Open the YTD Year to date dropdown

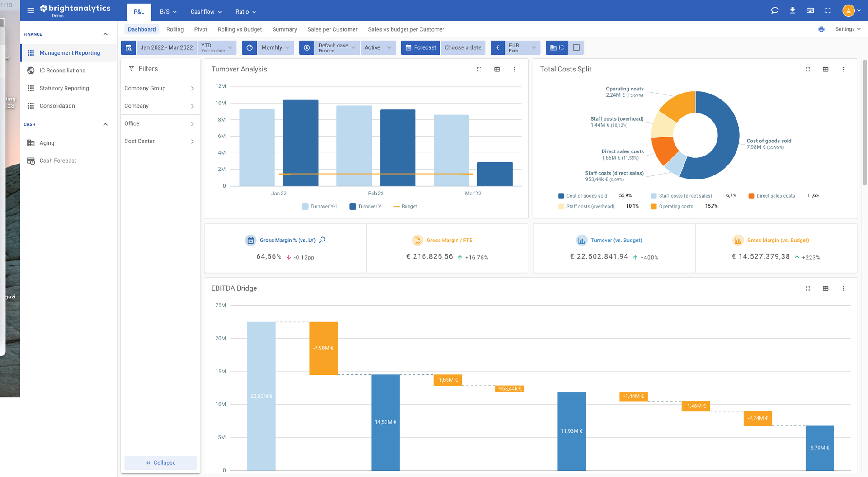tap(217, 47)
